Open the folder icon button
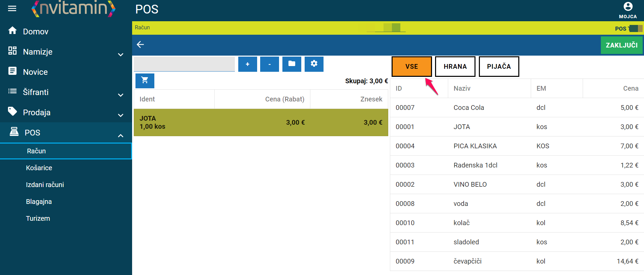644x275 pixels. pos(292,64)
